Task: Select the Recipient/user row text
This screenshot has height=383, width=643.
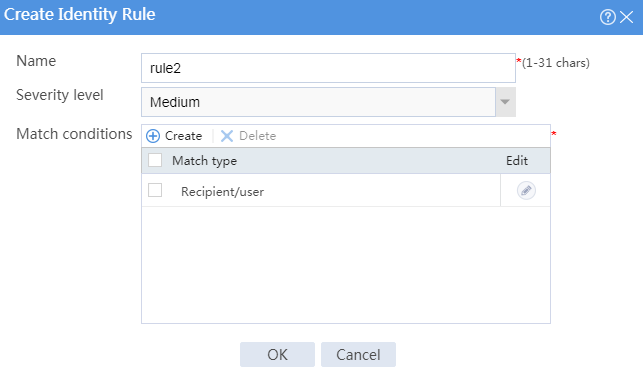Action: (222, 192)
